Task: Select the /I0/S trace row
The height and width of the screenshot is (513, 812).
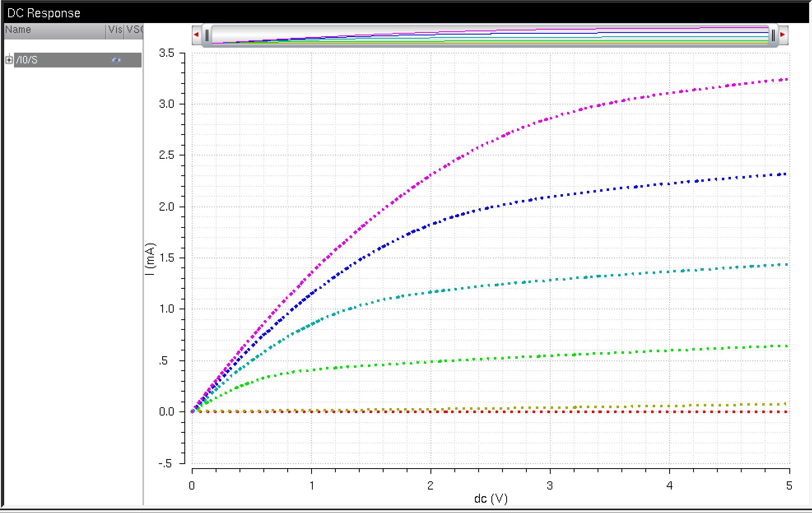Action: 78,60
